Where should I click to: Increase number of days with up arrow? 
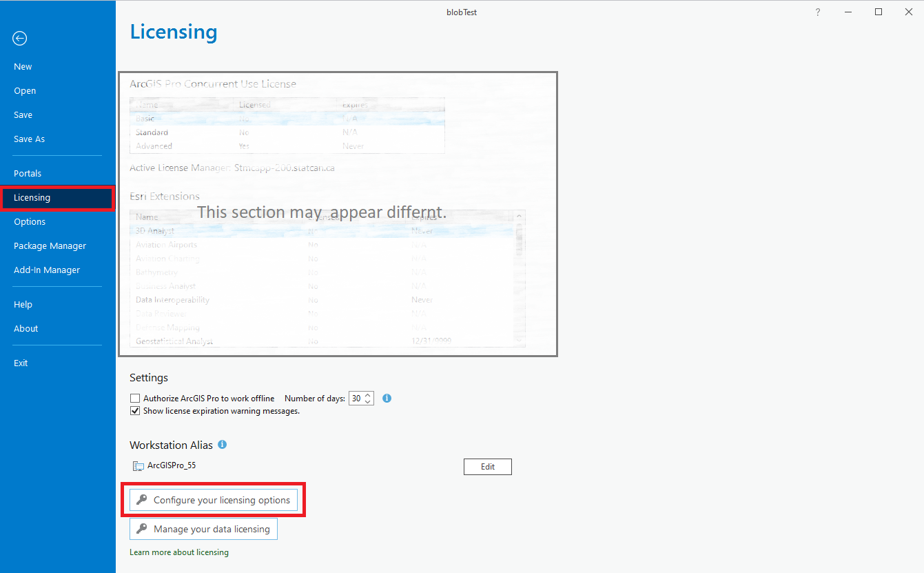[368, 395]
